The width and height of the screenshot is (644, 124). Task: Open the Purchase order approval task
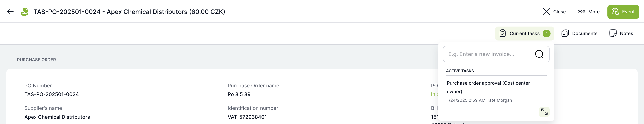pyautogui.click(x=488, y=87)
